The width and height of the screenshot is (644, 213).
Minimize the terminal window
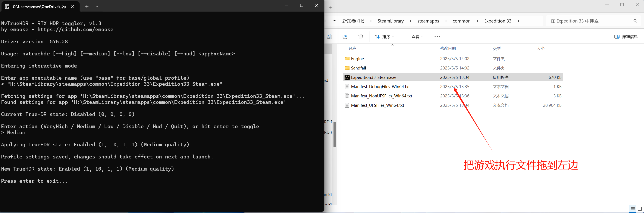click(287, 5)
